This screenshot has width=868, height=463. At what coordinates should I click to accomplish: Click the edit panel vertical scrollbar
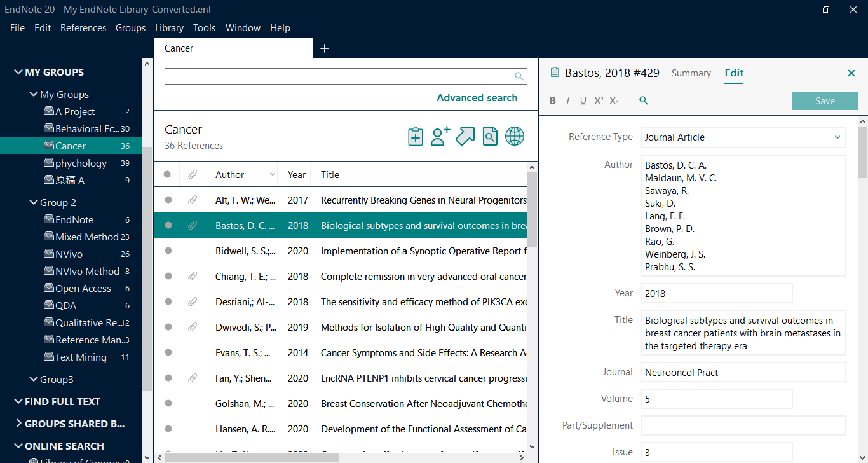click(862, 153)
